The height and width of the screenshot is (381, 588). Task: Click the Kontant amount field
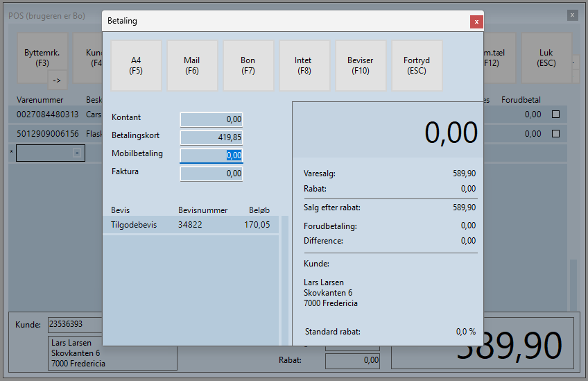click(x=211, y=120)
